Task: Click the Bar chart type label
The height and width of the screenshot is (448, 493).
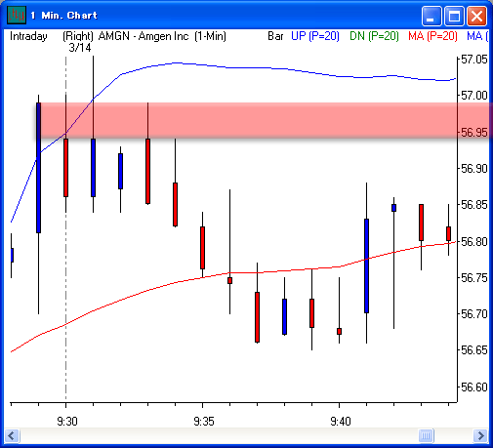Action: (275, 36)
